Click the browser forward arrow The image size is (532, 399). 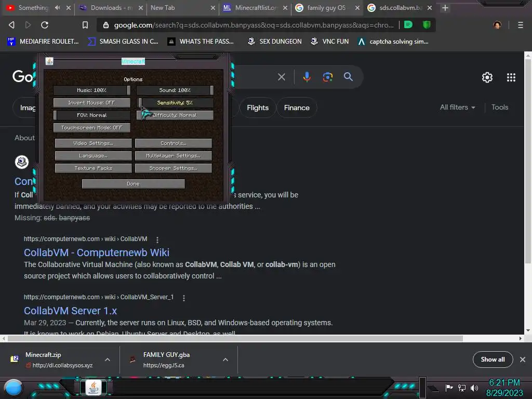(x=28, y=25)
